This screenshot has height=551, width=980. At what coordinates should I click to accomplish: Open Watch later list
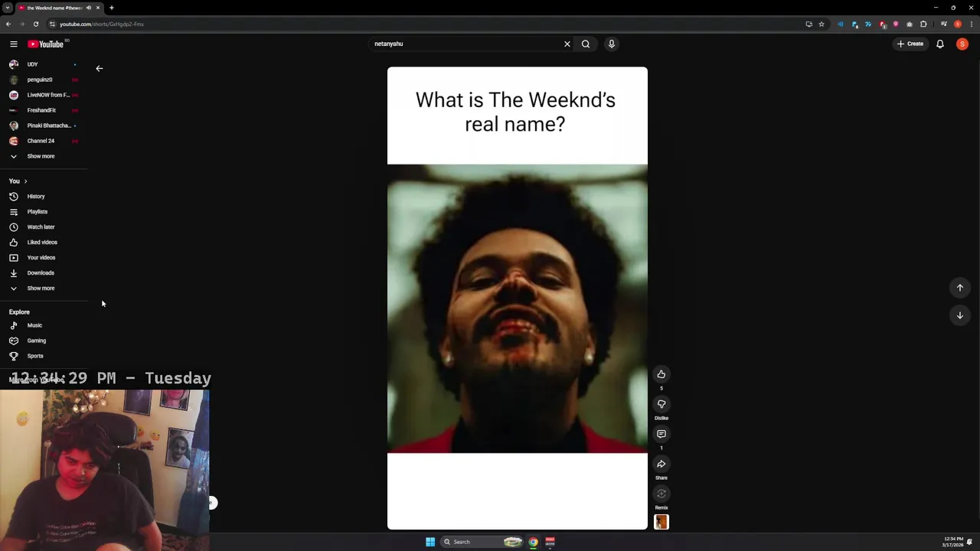click(x=43, y=227)
